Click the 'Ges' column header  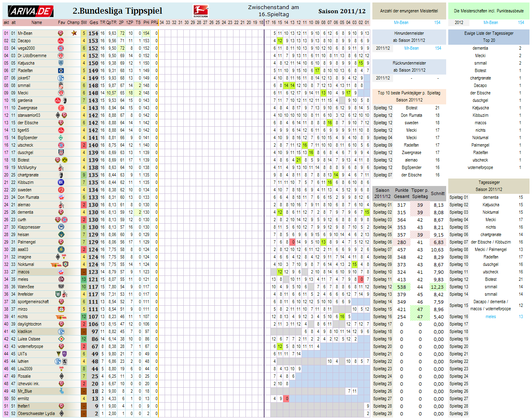(94, 22)
